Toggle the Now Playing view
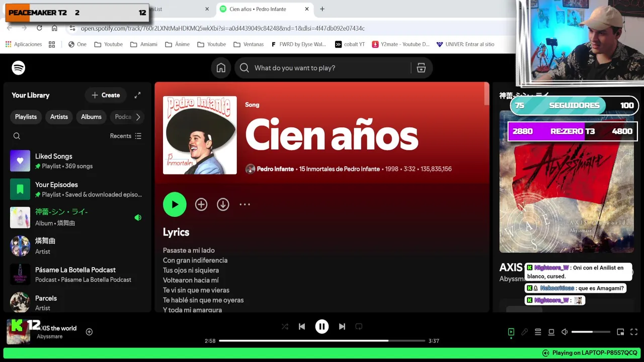 click(x=511, y=332)
